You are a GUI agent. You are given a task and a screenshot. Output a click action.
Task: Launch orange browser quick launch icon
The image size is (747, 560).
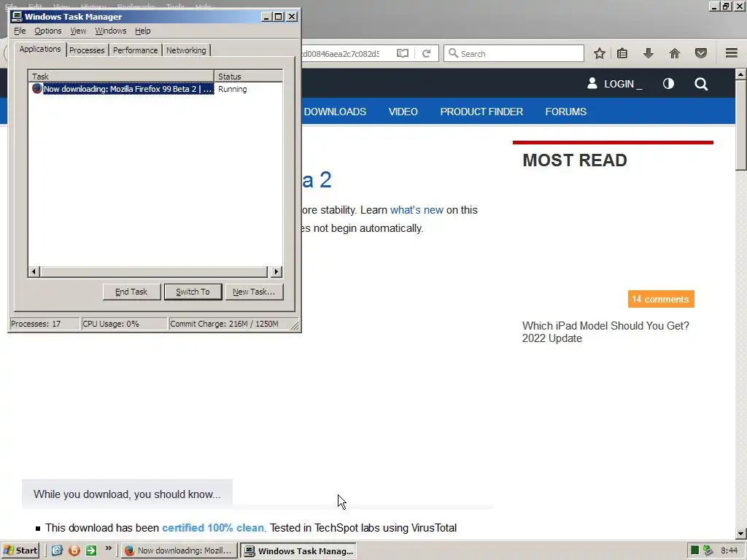pos(74,551)
